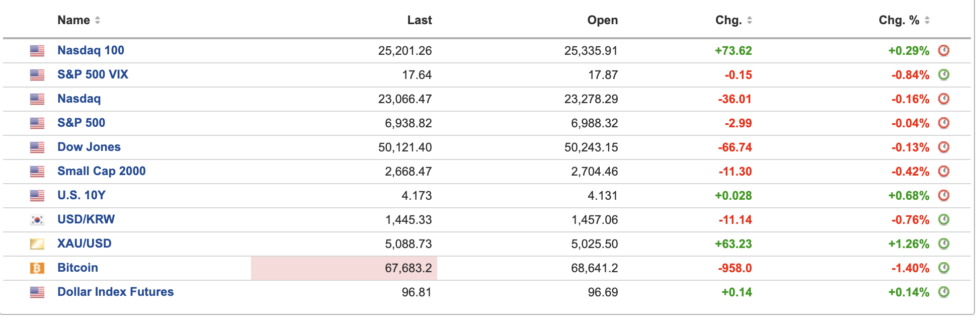
Task: Sort the table by Name column
Action: click(x=97, y=20)
